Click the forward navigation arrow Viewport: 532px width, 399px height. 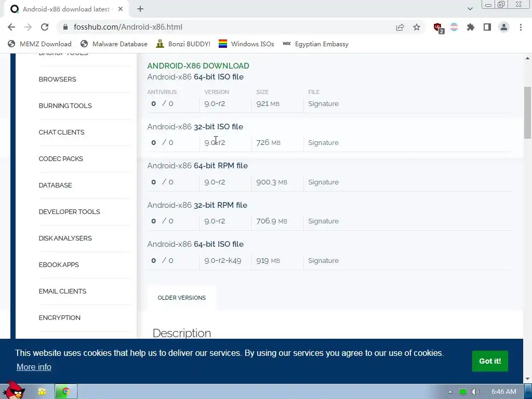[x=28, y=27]
